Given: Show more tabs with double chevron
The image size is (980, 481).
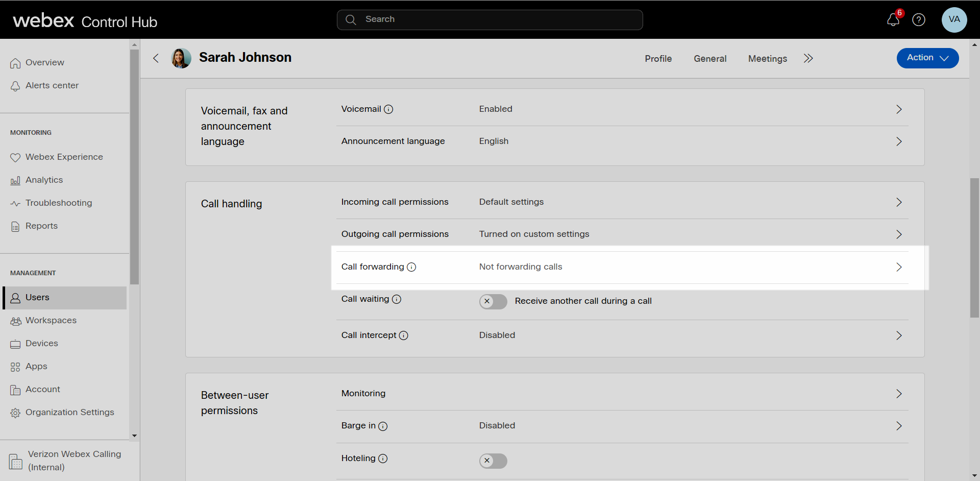Looking at the screenshot, I should (x=808, y=58).
